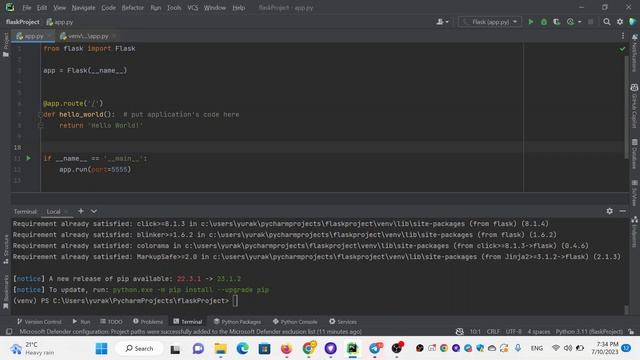Image resolution: width=640 pixels, height=360 pixels.
Task: Toggle the read-only lock icon in status bar
Action: (631, 331)
